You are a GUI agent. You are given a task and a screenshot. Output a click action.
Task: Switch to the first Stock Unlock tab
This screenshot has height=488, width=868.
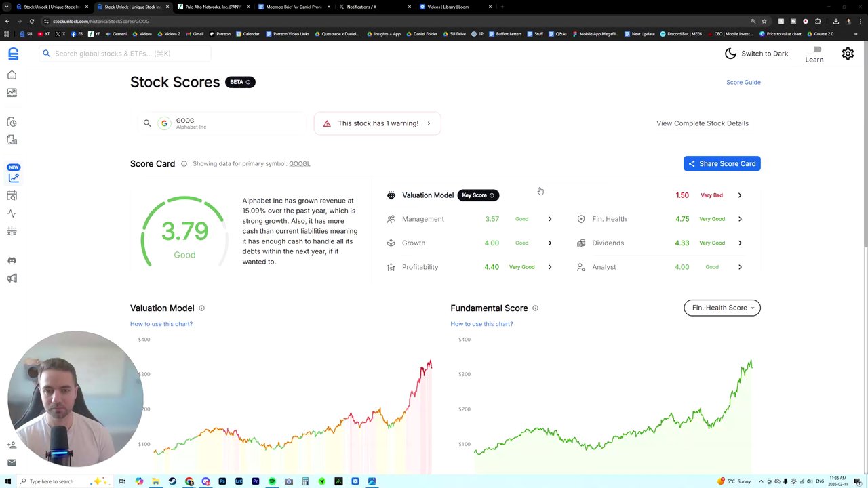52,7
